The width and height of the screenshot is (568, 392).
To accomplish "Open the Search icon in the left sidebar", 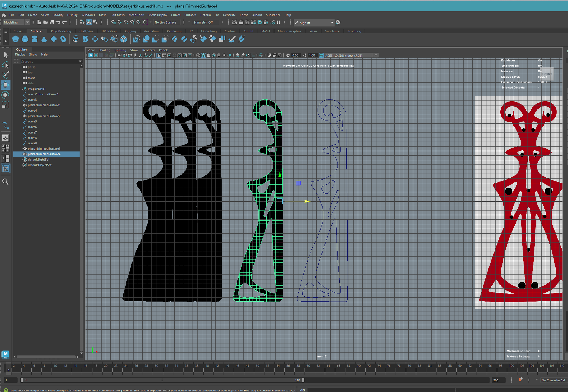I will click(x=5, y=181).
